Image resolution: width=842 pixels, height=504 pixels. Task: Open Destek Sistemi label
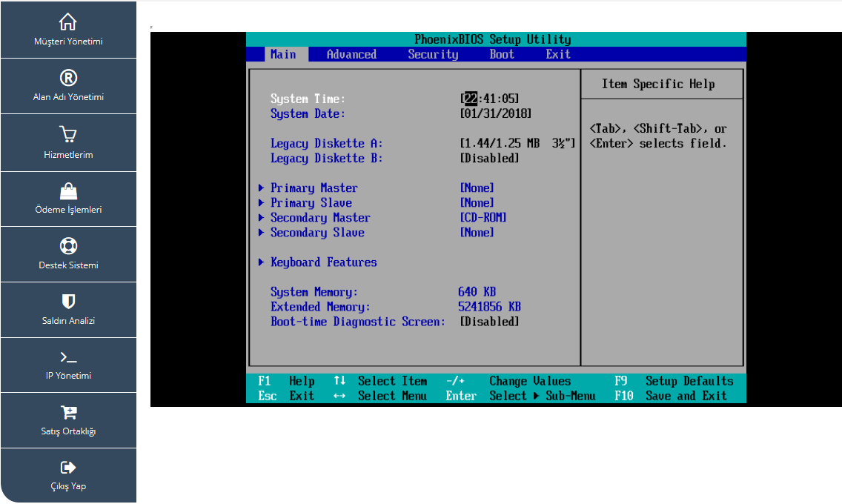coord(68,265)
